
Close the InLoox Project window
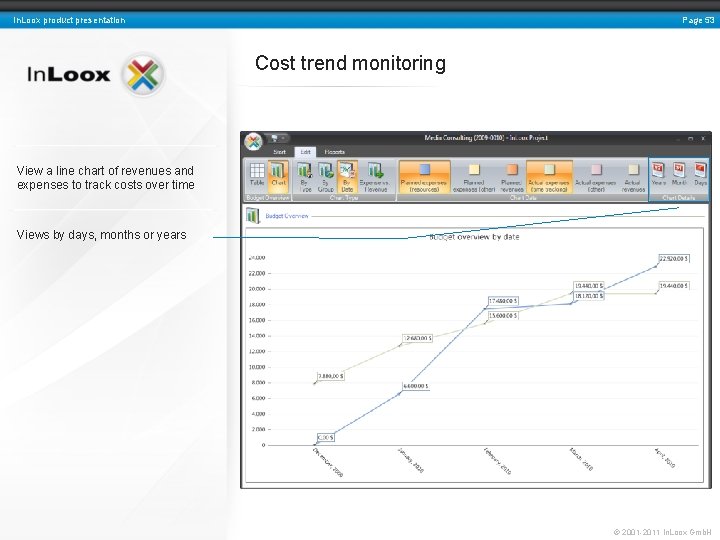[703, 138]
